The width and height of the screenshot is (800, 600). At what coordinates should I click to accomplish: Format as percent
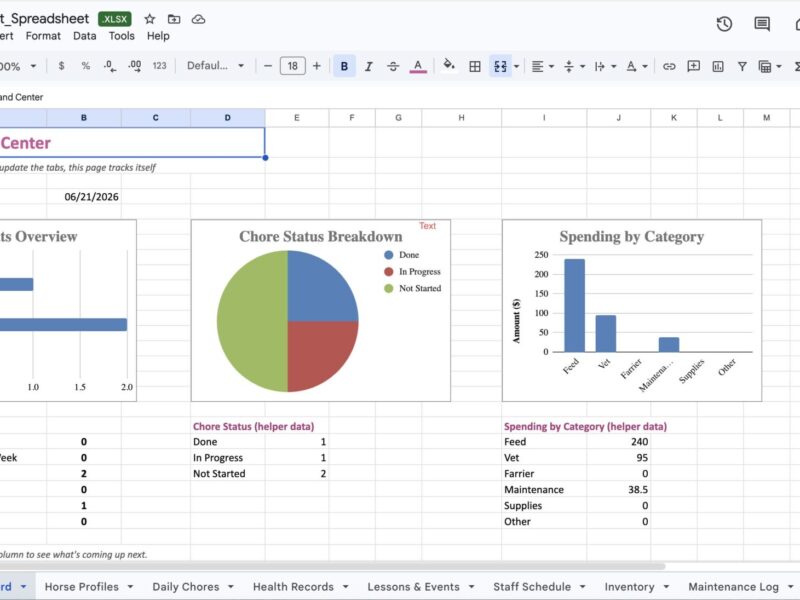coord(85,66)
